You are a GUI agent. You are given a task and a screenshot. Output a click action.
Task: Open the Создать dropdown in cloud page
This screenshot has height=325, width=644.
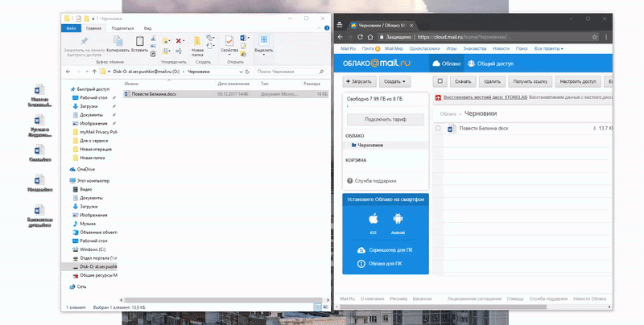(x=394, y=82)
